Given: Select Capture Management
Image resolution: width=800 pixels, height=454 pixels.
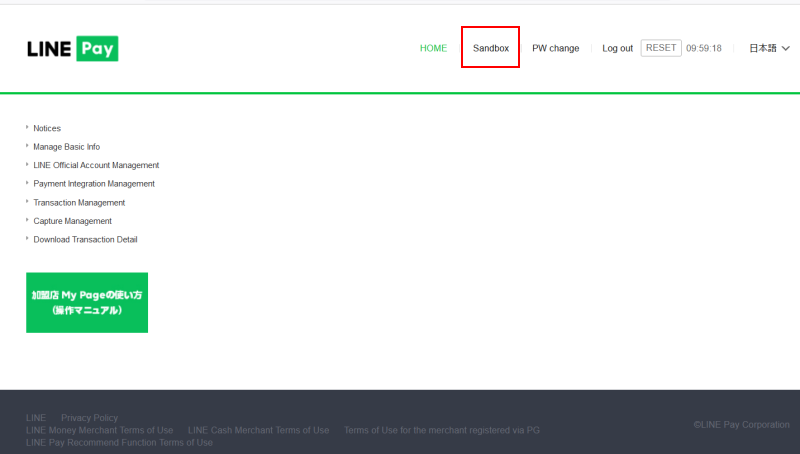Looking at the screenshot, I should (x=72, y=221).
